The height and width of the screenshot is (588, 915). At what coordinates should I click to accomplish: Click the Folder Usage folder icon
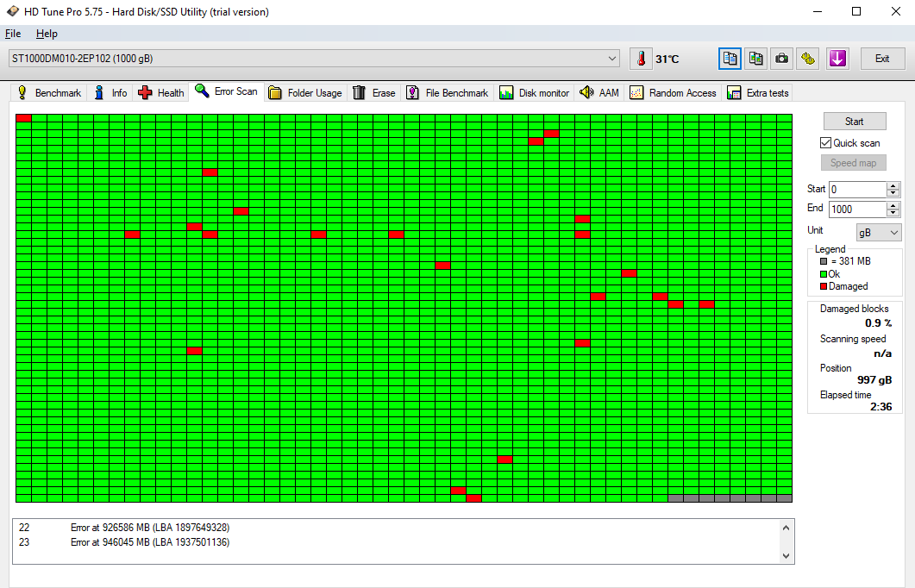coord(275,93)
